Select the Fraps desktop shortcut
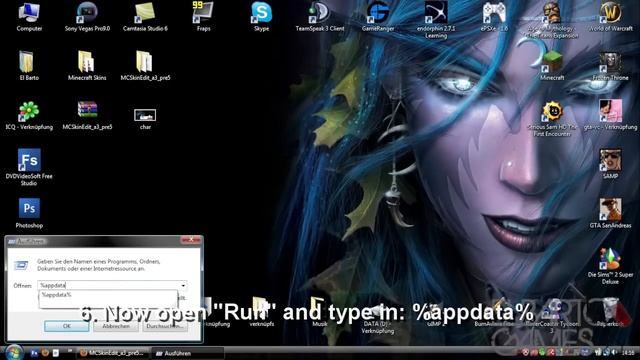 203,16
